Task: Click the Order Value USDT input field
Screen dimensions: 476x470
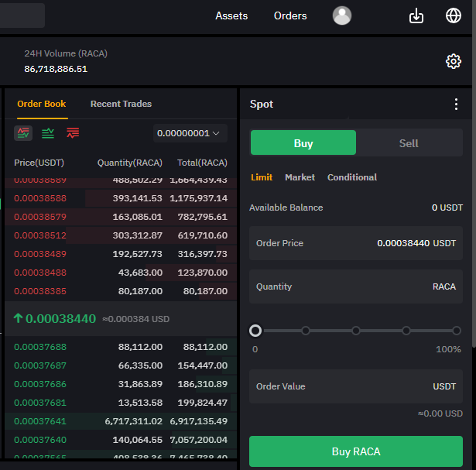Action: (x=356, y=386)
